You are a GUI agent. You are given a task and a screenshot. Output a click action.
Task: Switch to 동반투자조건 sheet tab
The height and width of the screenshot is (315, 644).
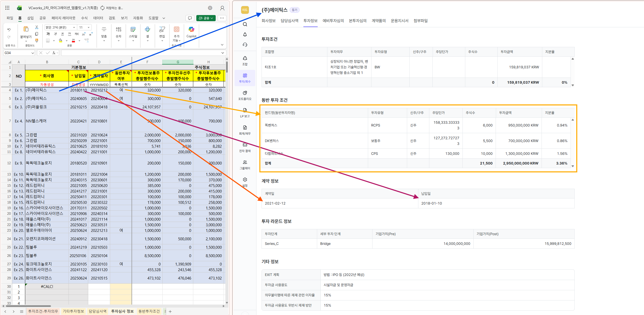(149, 311)
